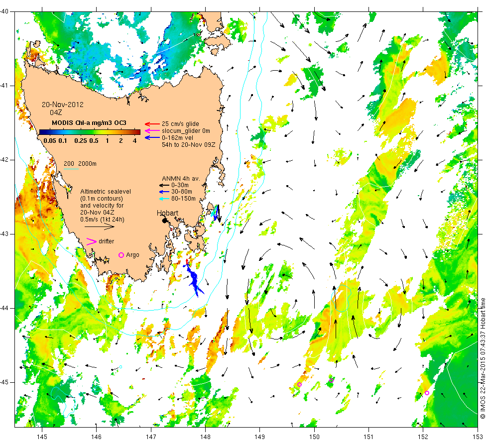Click longitude axis label 145
This screenshot has width=488, height=448.
click(x=42, y=437)
